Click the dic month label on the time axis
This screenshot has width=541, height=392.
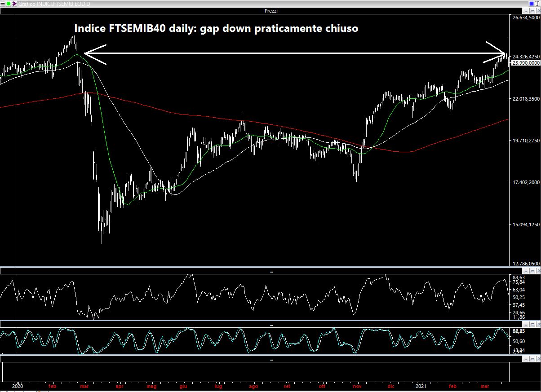[x=390, y=386]
